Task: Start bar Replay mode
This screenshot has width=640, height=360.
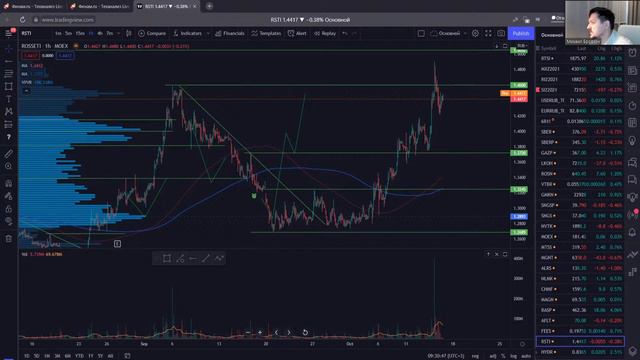Action: click(x=325, y=33)
